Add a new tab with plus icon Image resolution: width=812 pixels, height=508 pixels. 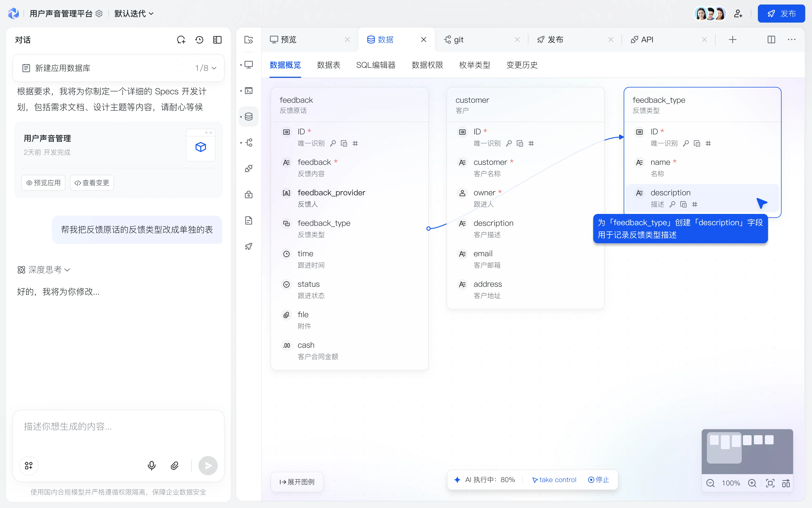pyautogui.click(x=733, y=40)
